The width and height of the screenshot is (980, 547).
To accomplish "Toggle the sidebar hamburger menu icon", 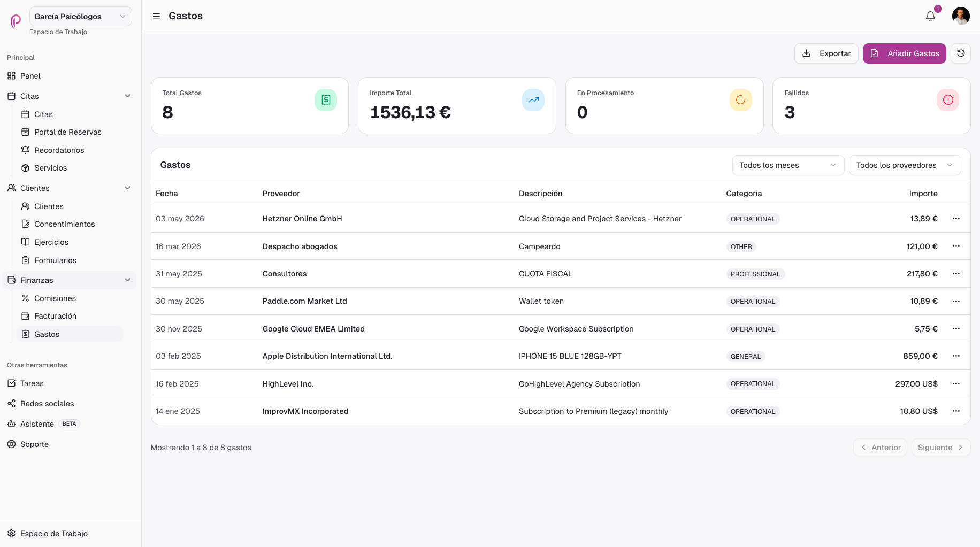I will point(156,16).
